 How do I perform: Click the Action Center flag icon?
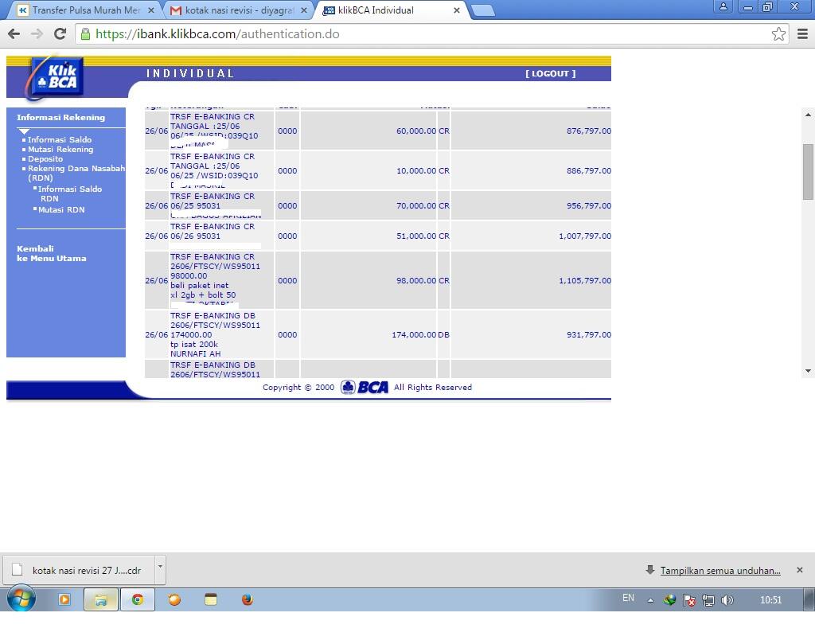point(689,600)
